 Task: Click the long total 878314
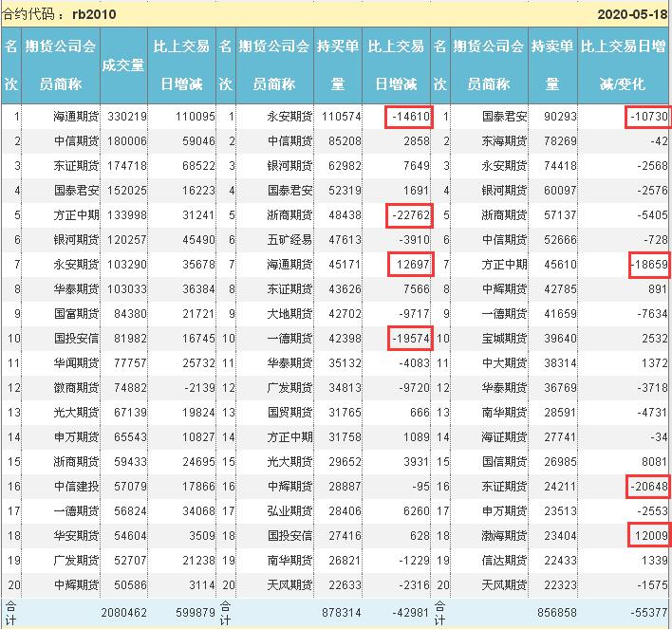pyautogui.click(x=342, y=613)
